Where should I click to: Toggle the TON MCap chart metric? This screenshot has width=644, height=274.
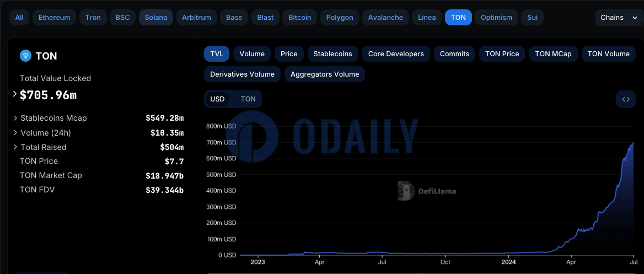553,54
